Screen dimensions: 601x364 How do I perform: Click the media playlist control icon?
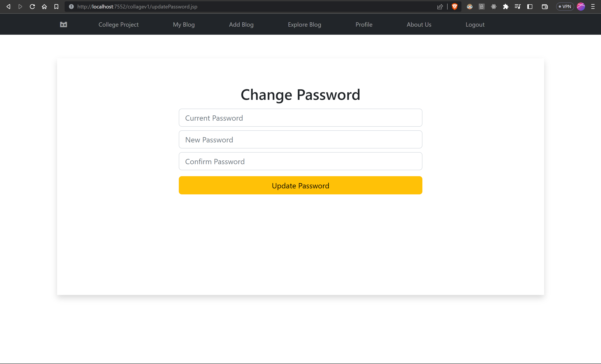pos(518,7)
